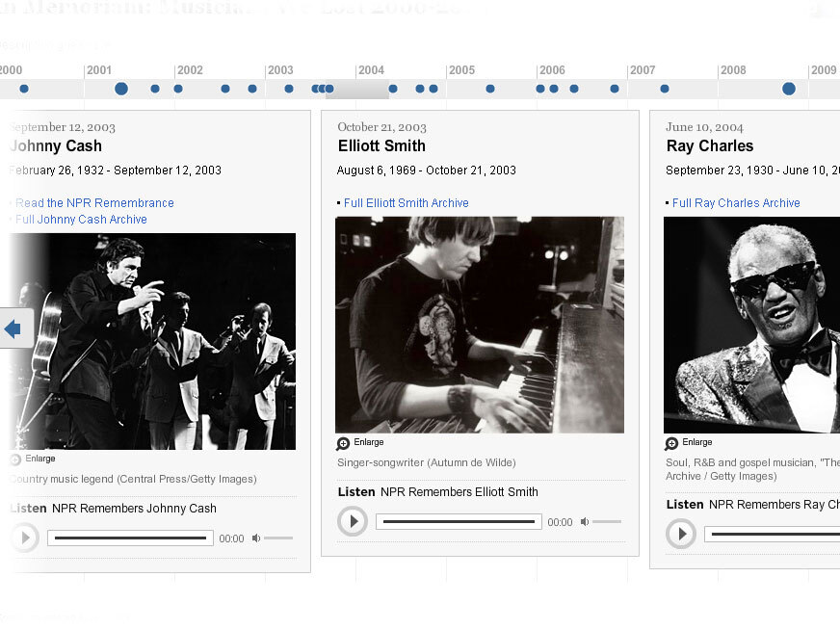
Task: Open the Full Ray Charles Archive link
Action: pos(735,202)
